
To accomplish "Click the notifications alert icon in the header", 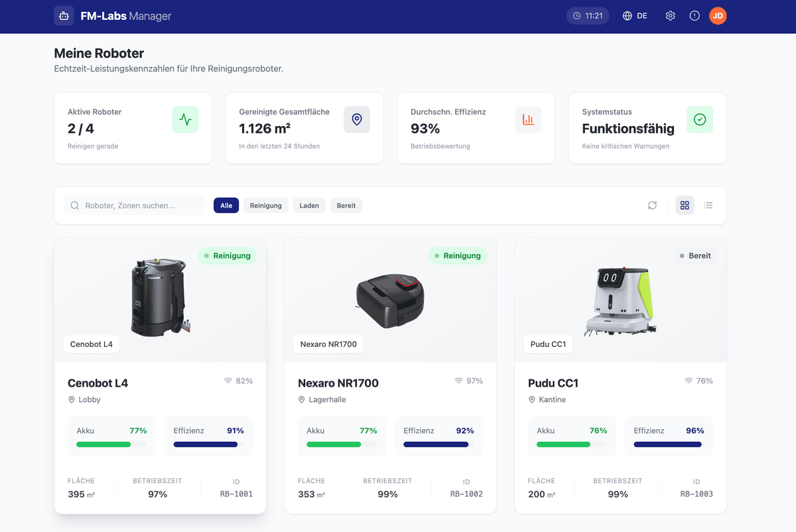I will [694, 15].
